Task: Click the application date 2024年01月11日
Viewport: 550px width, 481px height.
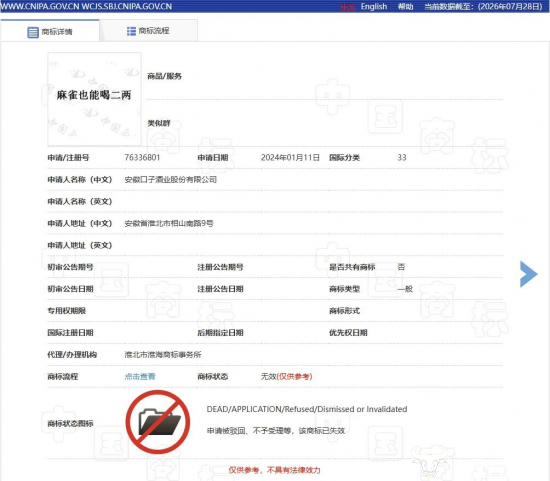Action: (290, 158)
